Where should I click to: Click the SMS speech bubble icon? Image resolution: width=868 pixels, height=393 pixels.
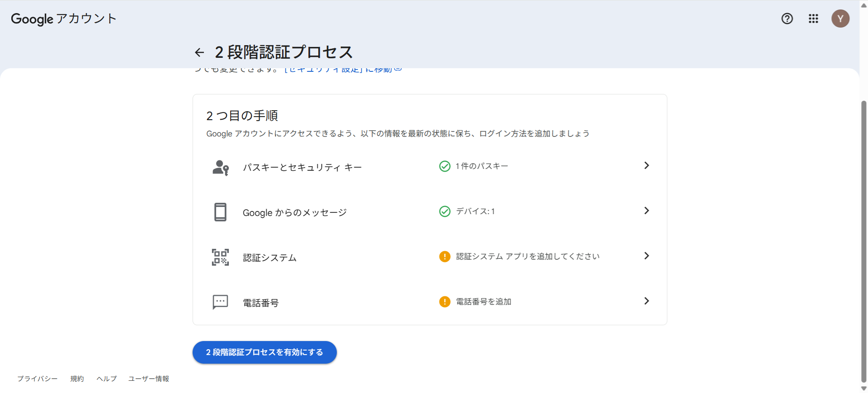coord(220,302)
